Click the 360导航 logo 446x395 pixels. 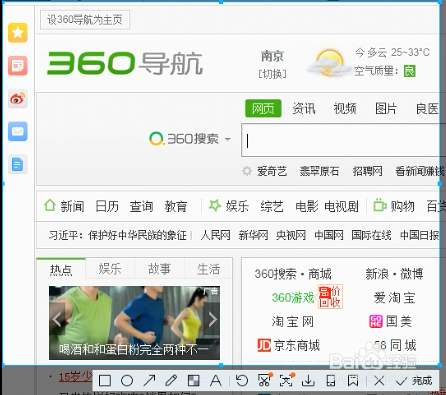[125, 63]
